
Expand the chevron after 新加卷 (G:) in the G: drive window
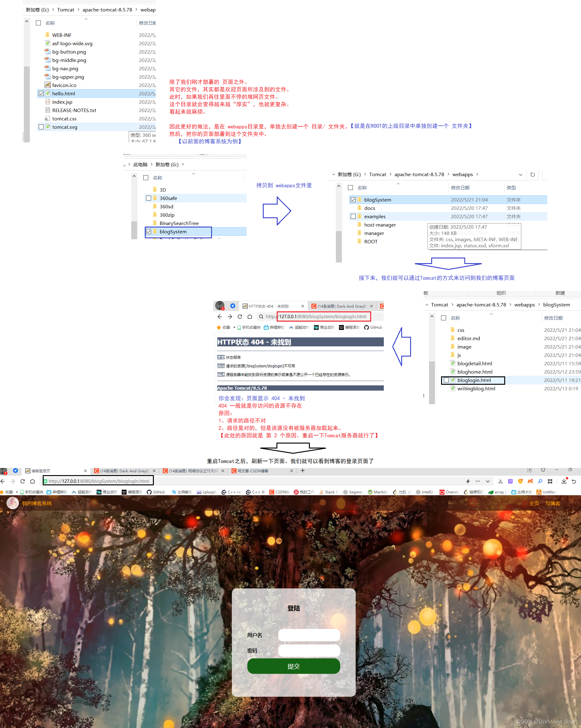[x=183, y=164]
